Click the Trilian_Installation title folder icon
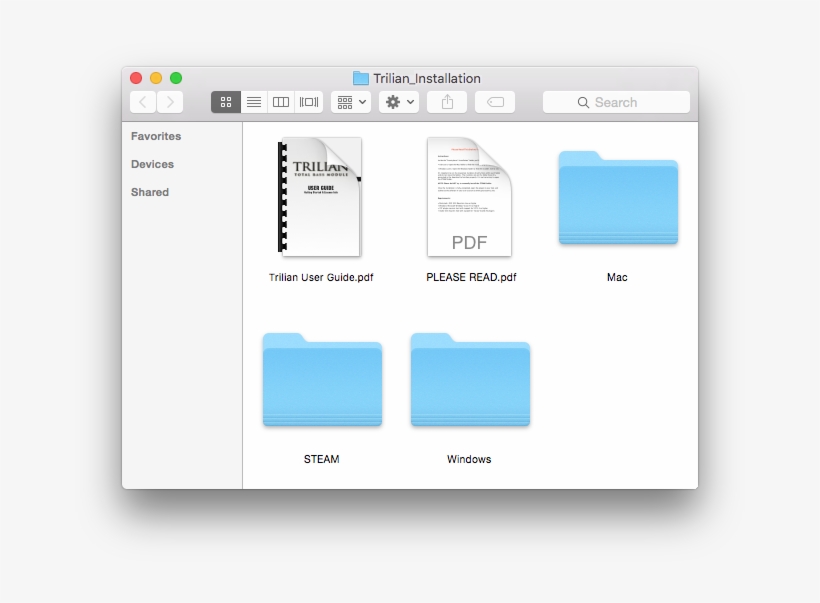 pyautogui.click(x=361, y=78)
